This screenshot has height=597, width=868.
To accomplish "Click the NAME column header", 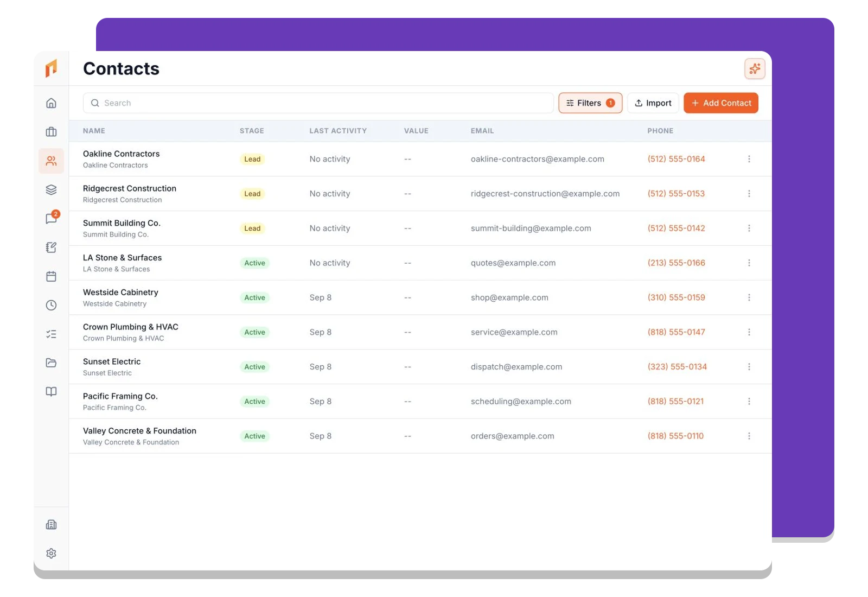I will pos(94,131).
